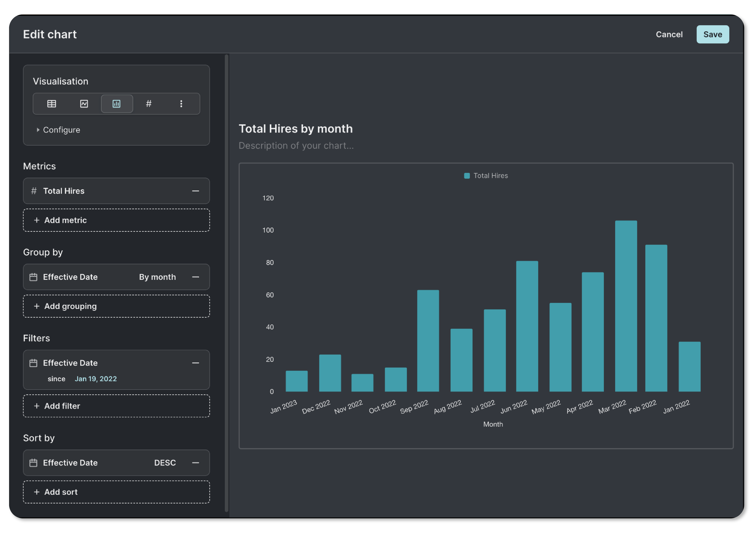Screen dimensions: 756x539
Task: Open more visualisation options (three dots)
Action: (x=181, y=104)
